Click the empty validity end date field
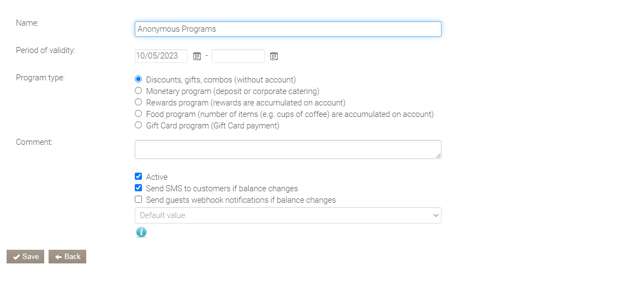The image size is (644, 288). (238, 56)
